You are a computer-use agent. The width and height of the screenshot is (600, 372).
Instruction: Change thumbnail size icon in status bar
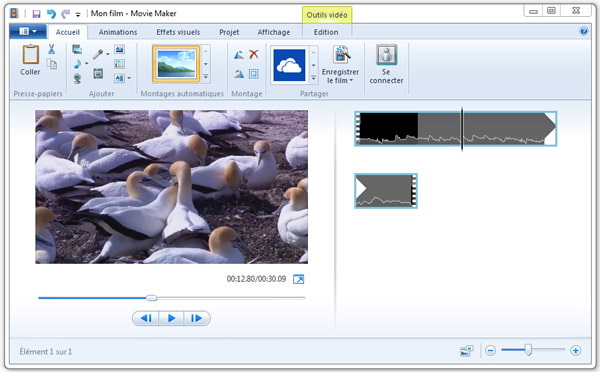click(466, 350)
